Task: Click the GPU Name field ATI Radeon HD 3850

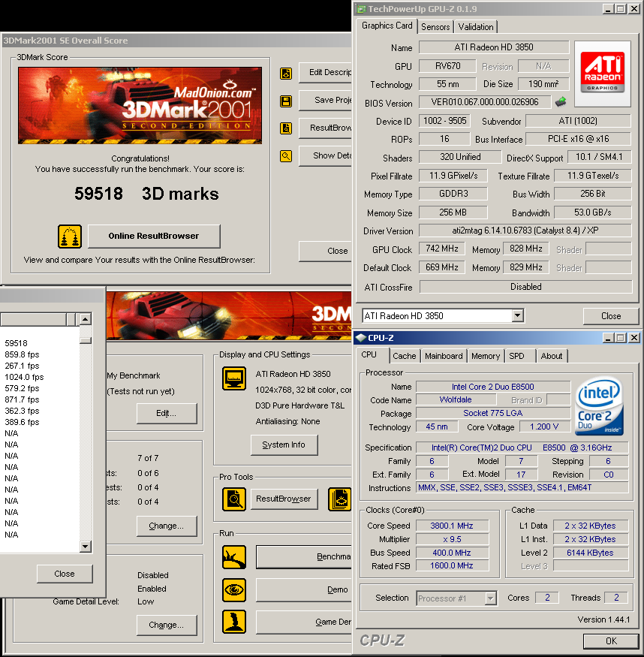Action: coord(494,47)
